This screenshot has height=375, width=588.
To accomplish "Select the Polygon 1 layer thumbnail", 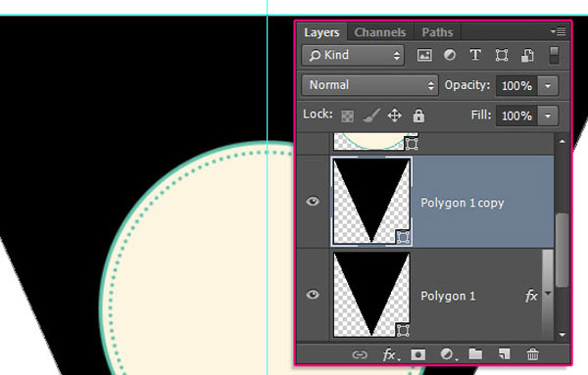I will coord(371,295).
